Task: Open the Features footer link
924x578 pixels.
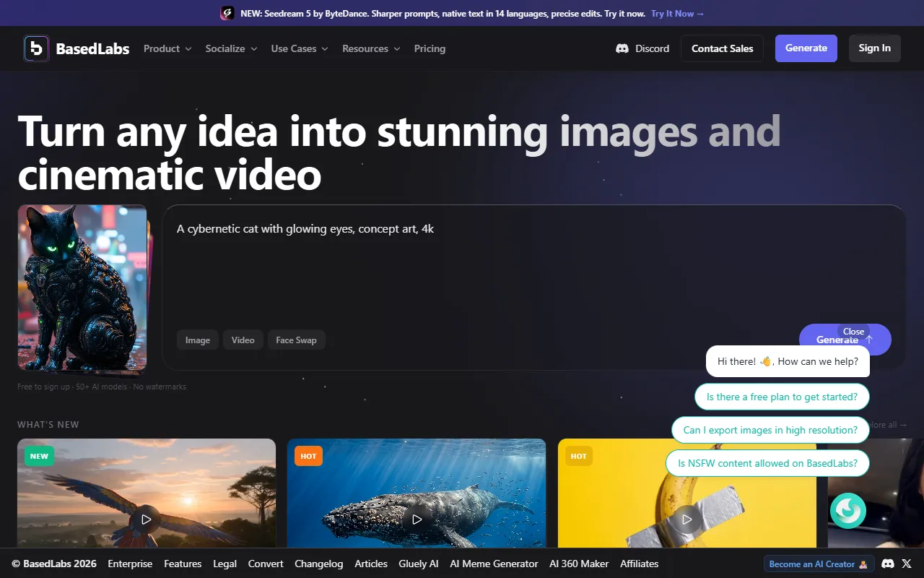Action: [x=183, y=564]
